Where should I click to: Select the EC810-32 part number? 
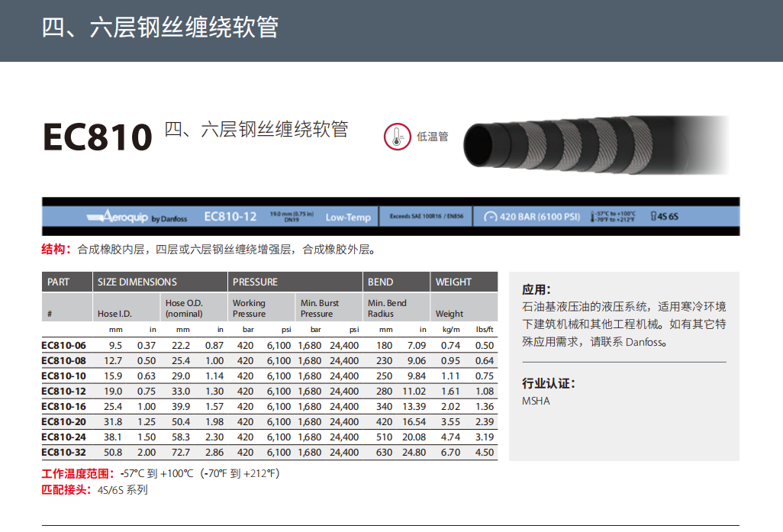(63, 452)
